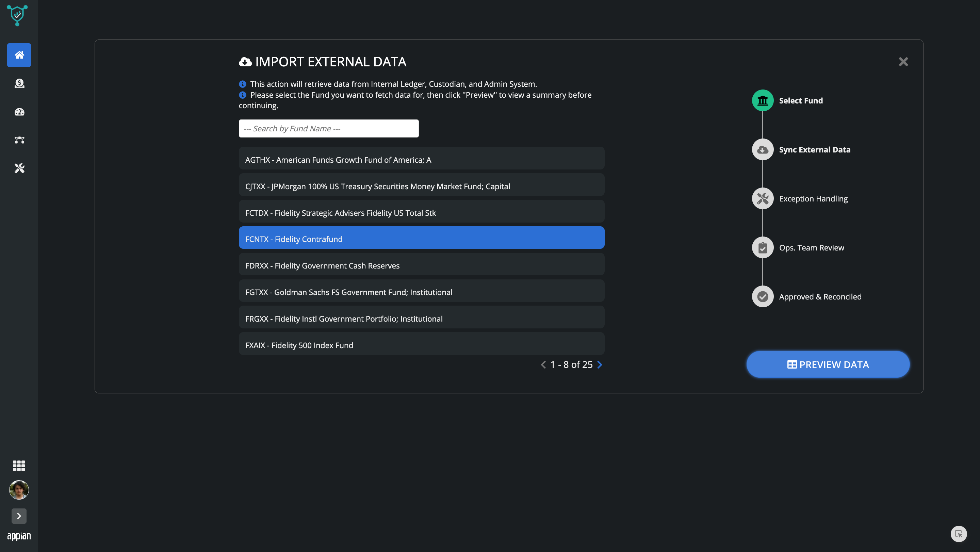Select FDRXX Fidelity Government Cash Reserves
Viewport: 980px width, 552px height.
(x=422, y=264)
